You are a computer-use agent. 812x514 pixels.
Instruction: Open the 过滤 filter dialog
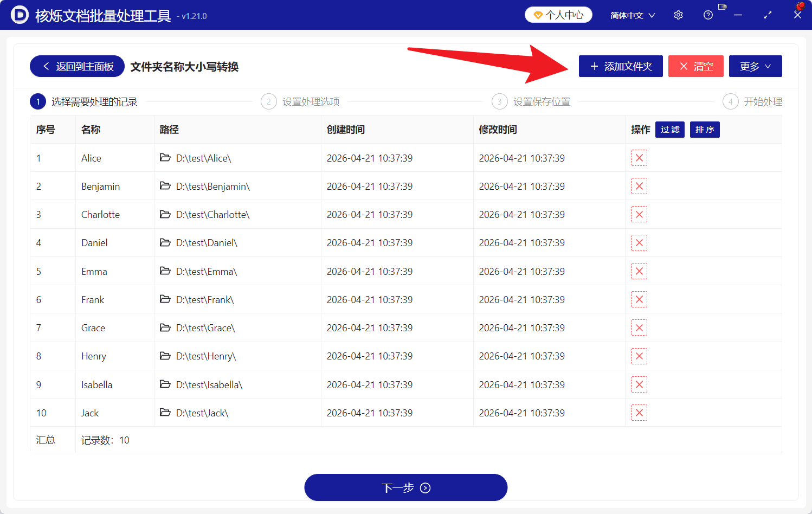pyautogui.click(x=669, y=130)
